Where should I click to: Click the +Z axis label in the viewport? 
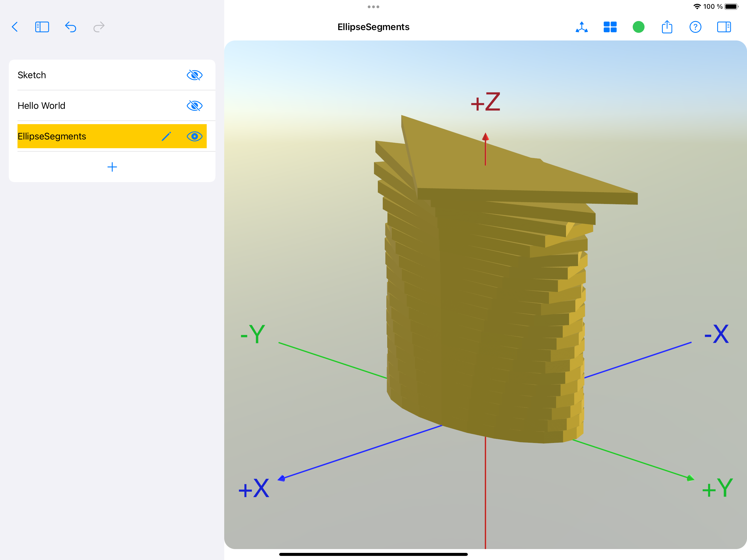[485, 102]
